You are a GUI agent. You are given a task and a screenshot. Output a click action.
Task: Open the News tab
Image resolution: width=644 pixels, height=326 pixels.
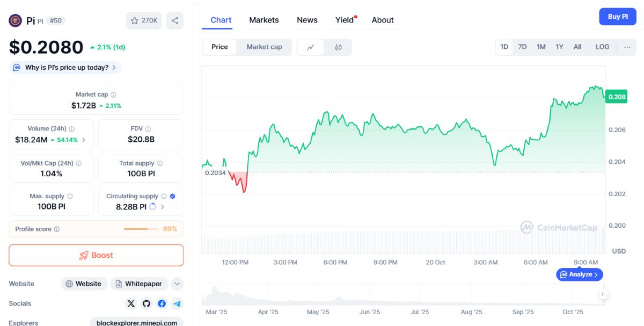[x=307, y=20]
